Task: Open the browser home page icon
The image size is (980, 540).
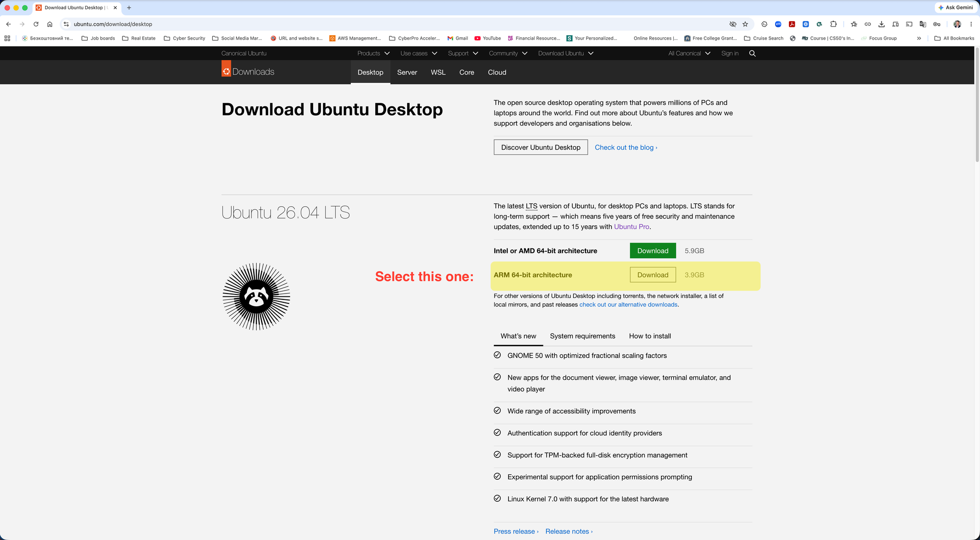Action: pyautogui.click(x=49, y=24)
